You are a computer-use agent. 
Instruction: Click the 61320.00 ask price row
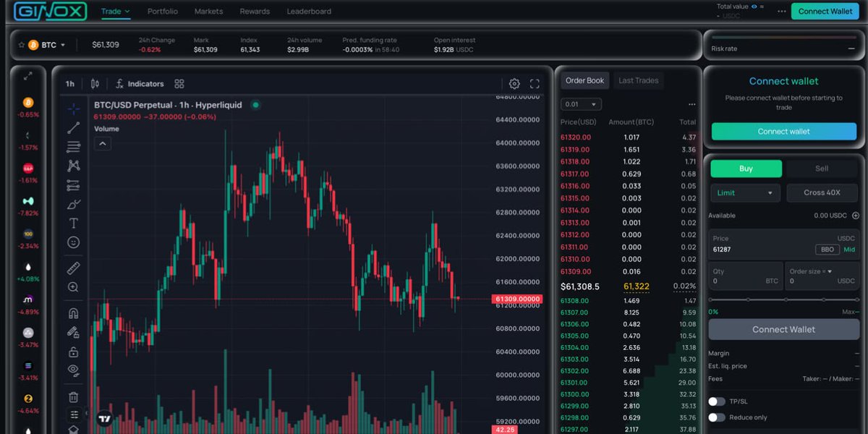click(629, 137)
